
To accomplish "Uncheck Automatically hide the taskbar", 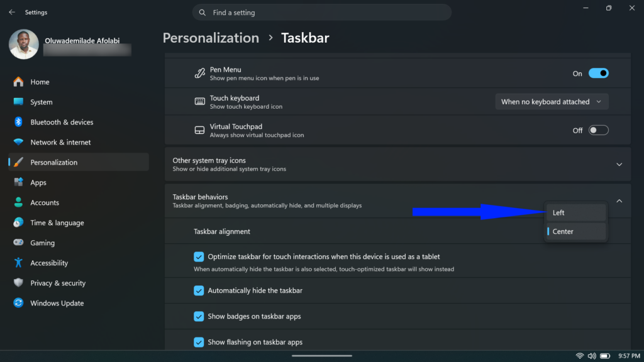I will click(x=199, y=290).
